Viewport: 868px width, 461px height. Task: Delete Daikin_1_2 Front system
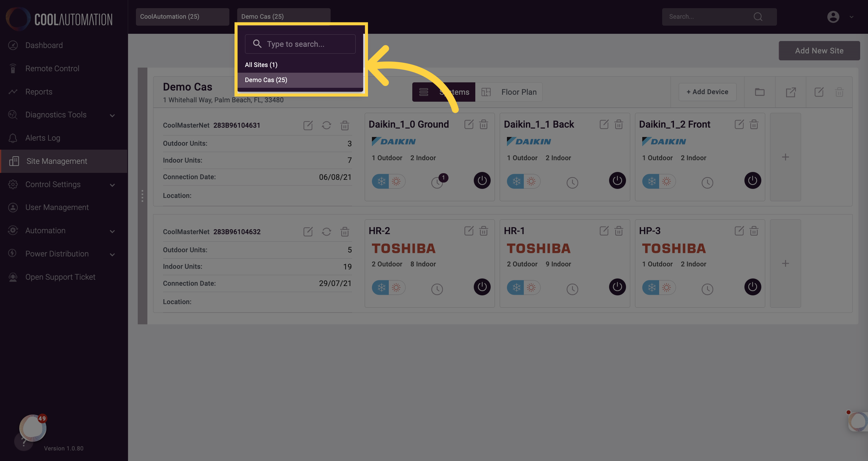click(754, 124)
